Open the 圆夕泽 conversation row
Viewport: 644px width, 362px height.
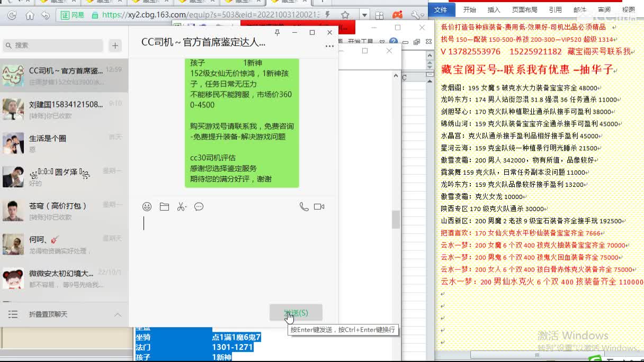[x=64, y=177]
